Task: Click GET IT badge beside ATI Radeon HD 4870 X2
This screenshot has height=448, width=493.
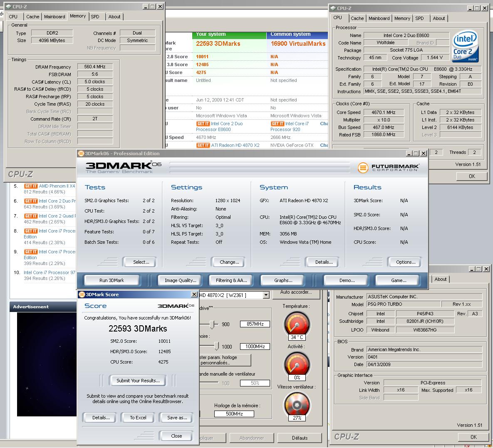Action: [203, 145]
